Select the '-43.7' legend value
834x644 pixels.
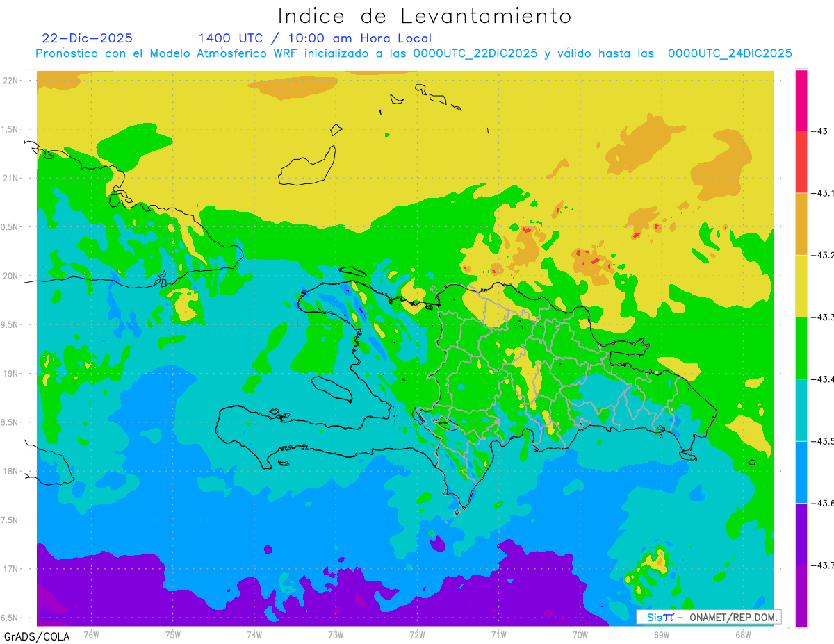(x=822, y=565)
